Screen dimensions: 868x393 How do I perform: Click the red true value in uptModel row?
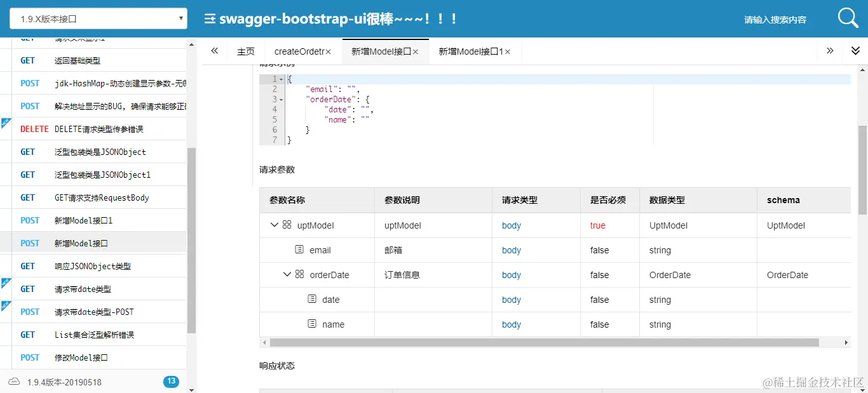point(598,225)
